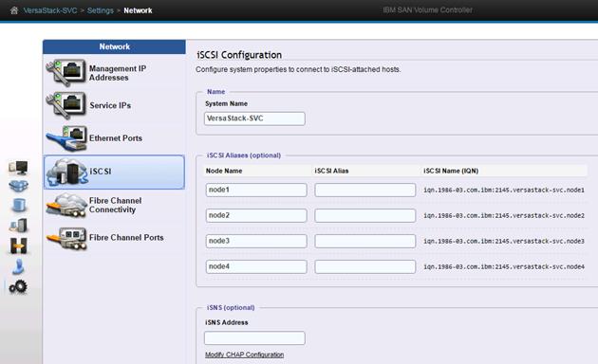This screenshot has height=364, width=598.
Task: Click the Ethernet Ports cable icon
Action: [x=66, y=138]
